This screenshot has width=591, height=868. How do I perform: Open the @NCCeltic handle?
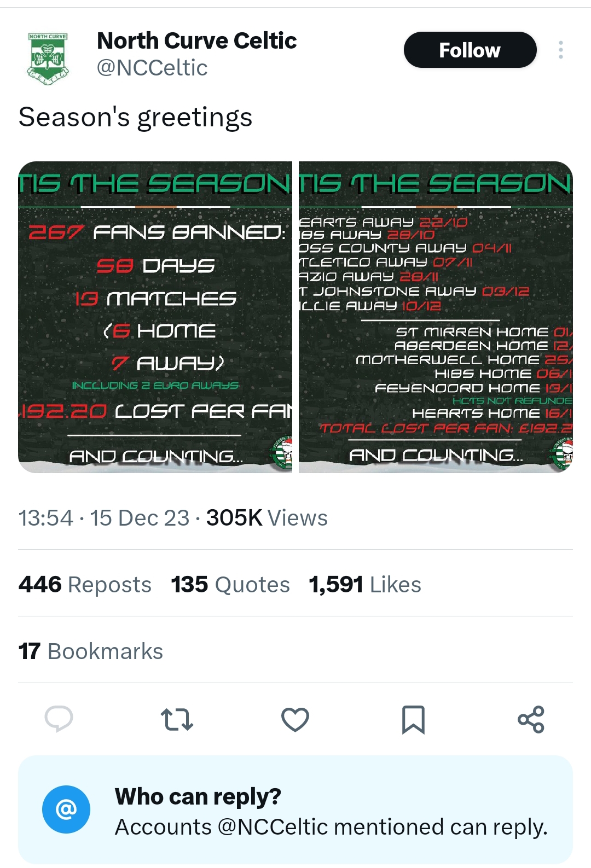pyautogui.click(x=152, y=68)
